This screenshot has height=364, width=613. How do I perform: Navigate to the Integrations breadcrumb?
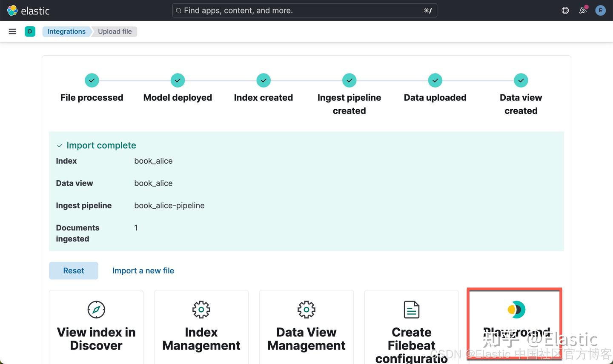[66, 31]
